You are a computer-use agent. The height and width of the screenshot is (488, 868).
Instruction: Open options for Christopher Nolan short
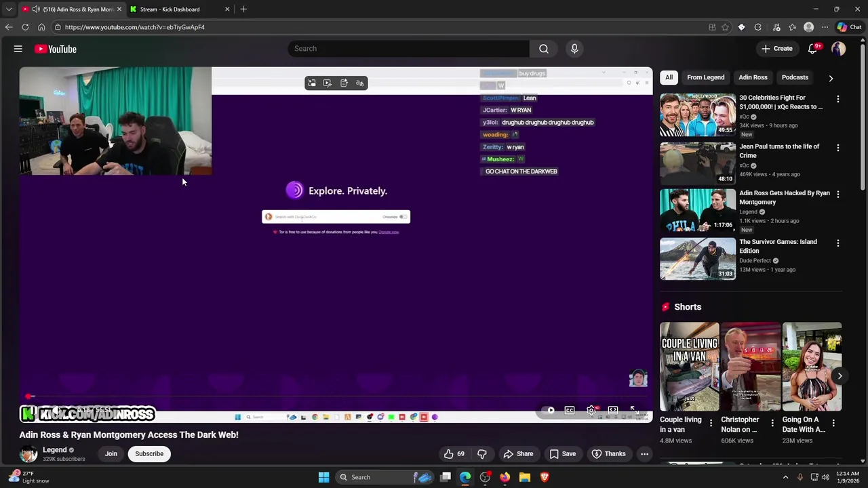pos(772,423)
